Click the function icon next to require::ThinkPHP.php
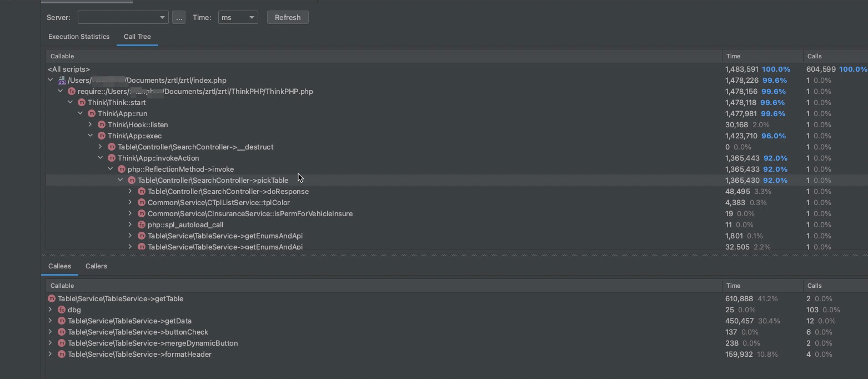 [x=72, y=92]
